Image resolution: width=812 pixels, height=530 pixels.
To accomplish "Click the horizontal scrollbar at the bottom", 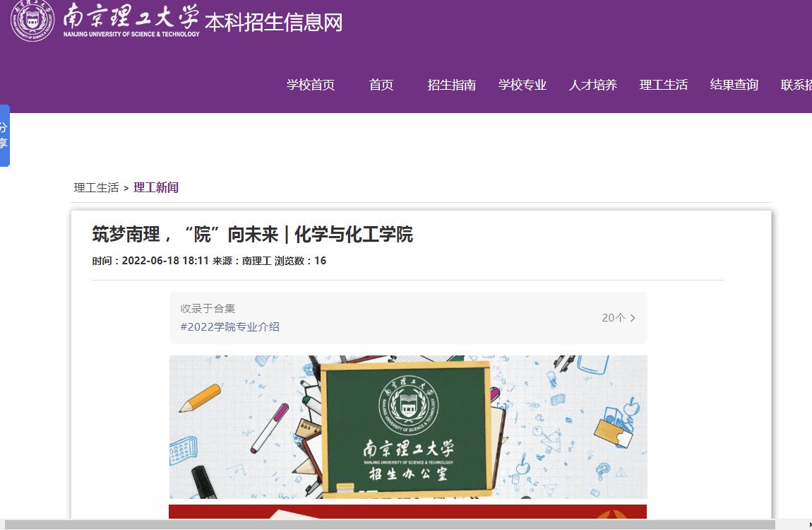I will tap(390, 525).
